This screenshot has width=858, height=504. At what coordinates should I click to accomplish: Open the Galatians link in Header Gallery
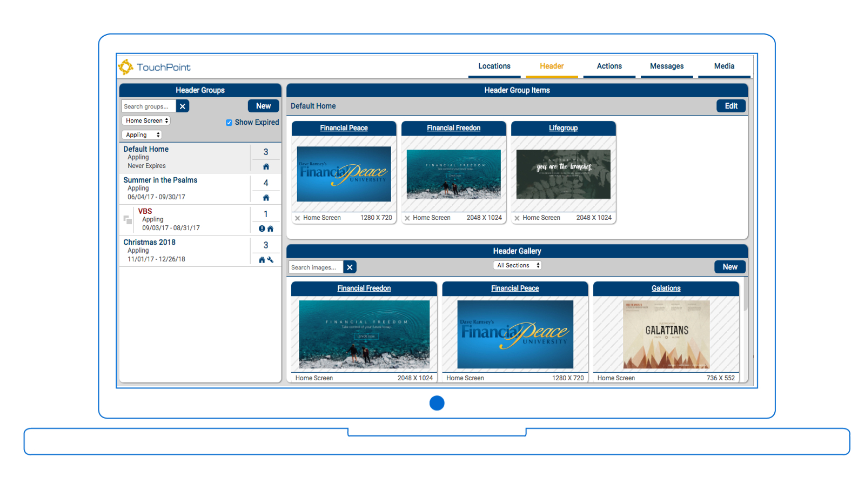(666, 288)
